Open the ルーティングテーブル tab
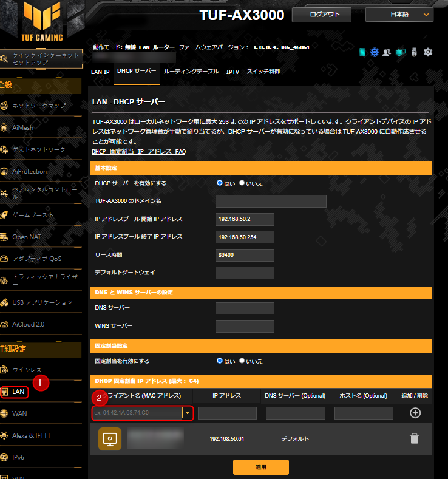This screenshot has height=479, width=448. coord(191,72)
